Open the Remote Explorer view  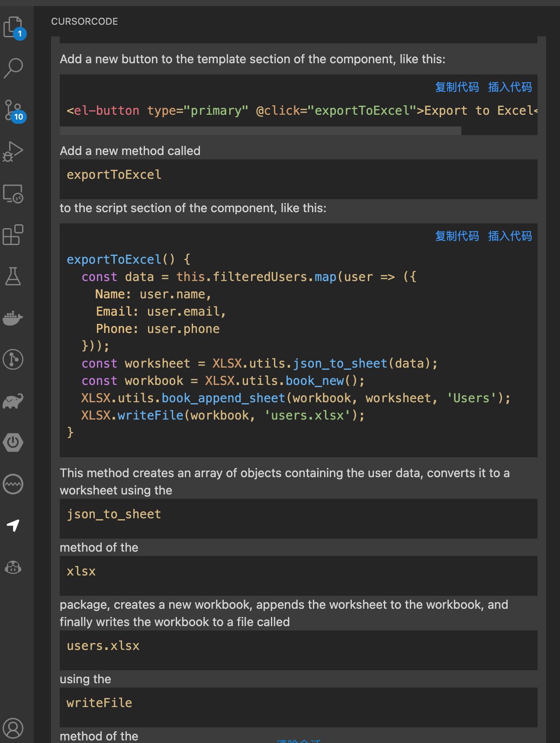click(x=13, y=194)
